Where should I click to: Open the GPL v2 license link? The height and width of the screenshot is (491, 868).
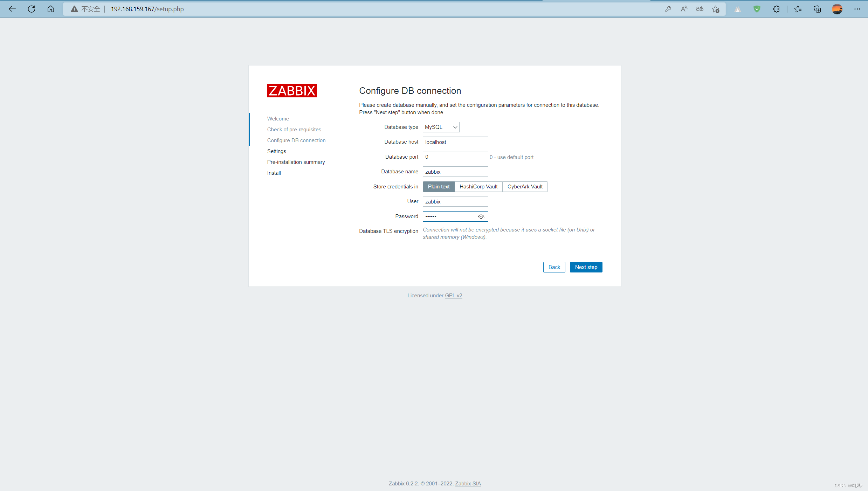453,296
